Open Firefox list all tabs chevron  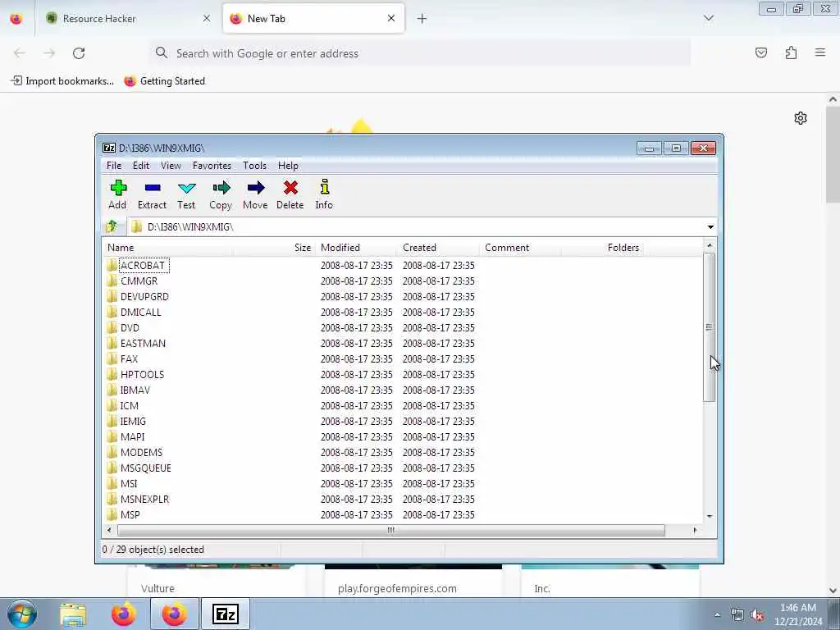708,18
